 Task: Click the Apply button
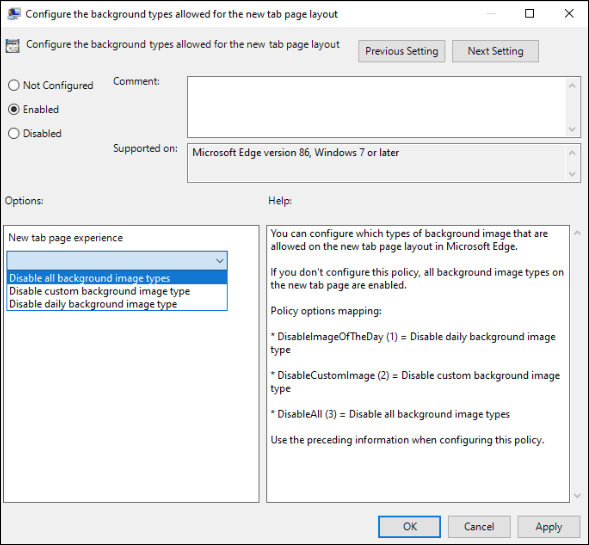548,527
